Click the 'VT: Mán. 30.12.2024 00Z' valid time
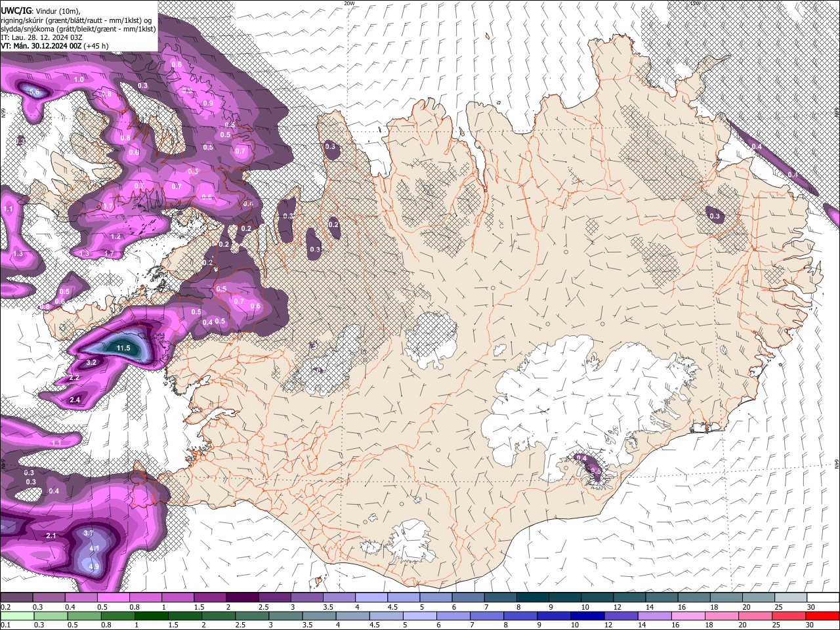The height and width of the screenshot is (630, 840). point(41,46)
